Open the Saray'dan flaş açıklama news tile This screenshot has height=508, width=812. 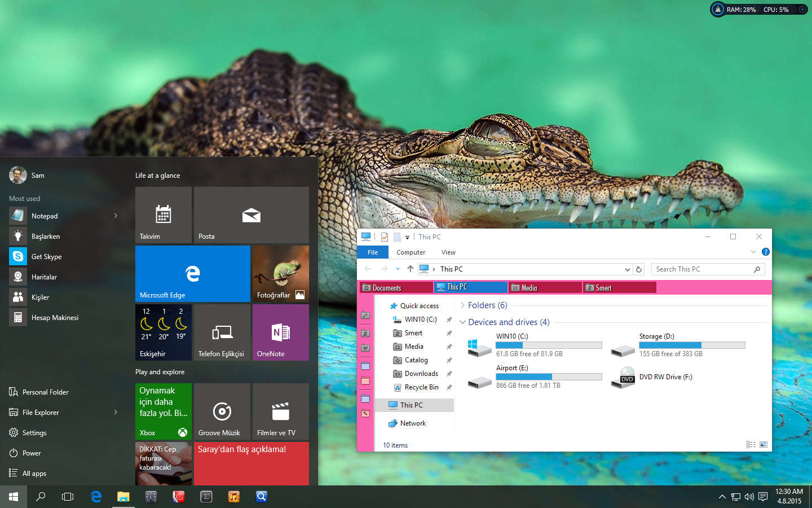[x=251, y=463]
